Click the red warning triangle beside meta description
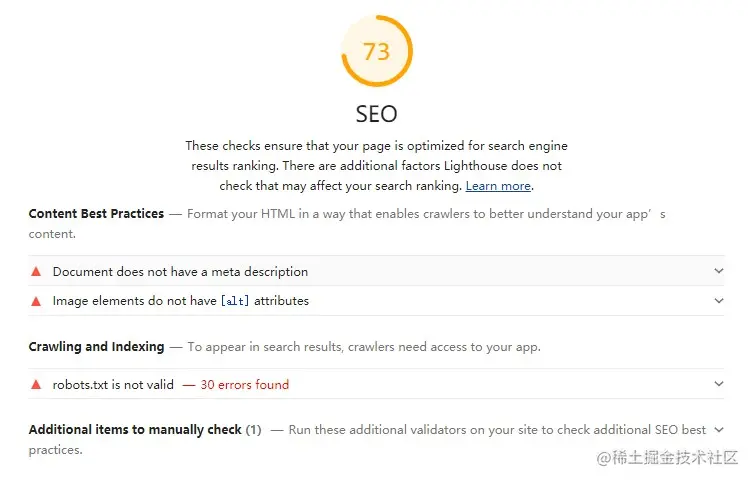This screenshot has width=754, height=482. [36, 272]
